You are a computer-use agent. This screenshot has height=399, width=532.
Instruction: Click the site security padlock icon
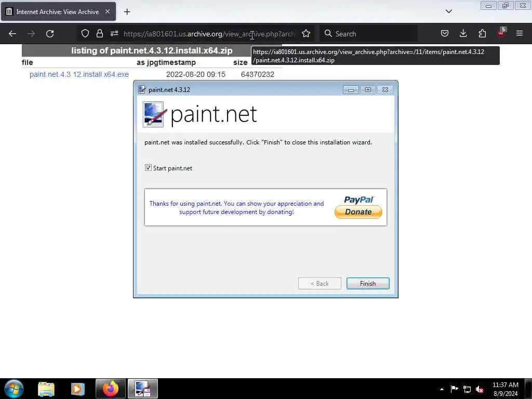[99, 33]
